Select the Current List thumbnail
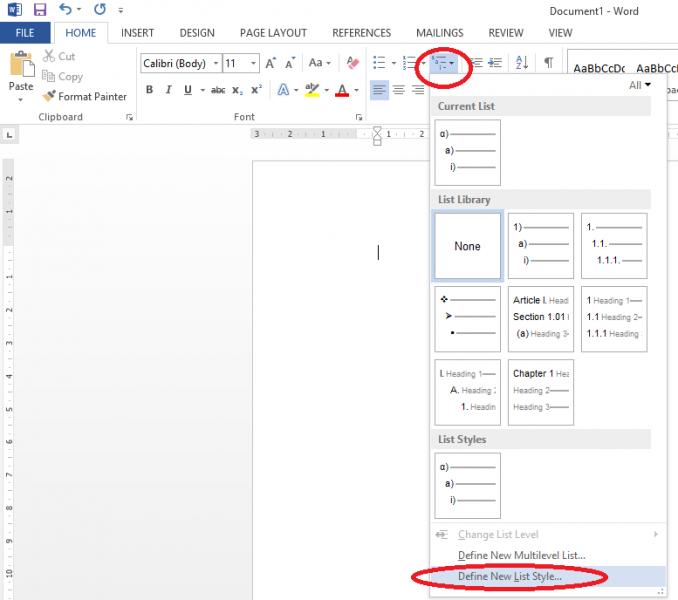The height and width of the screenshot is (600, 678). pos(467,153)
